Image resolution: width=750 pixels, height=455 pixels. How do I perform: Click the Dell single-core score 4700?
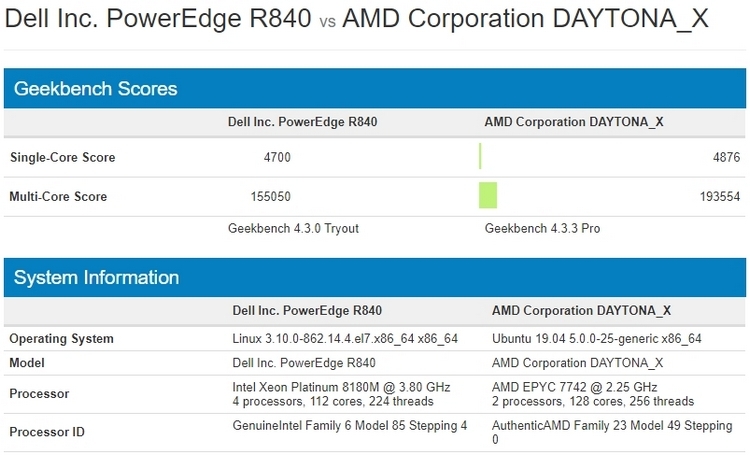[x=277, y=158]
